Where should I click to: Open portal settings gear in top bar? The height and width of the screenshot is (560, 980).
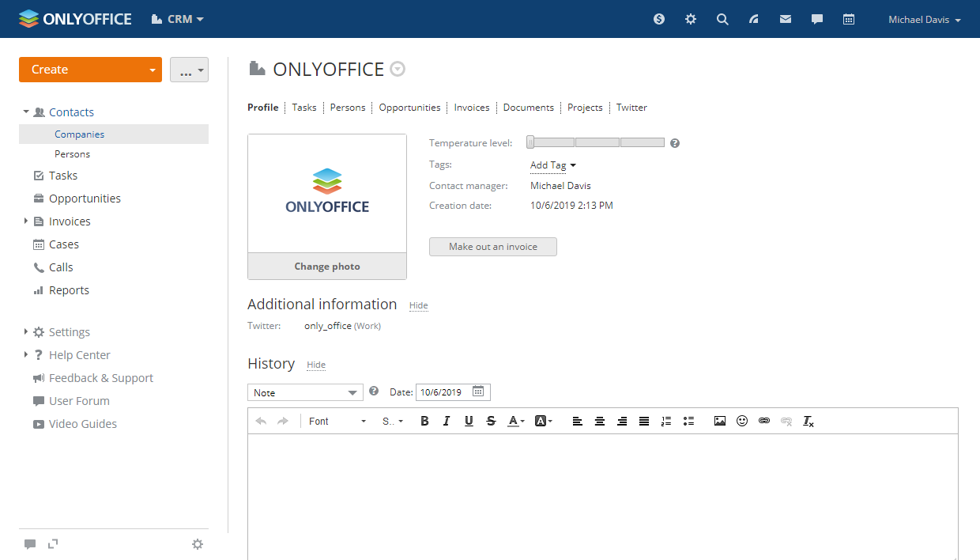click(691, 19)
